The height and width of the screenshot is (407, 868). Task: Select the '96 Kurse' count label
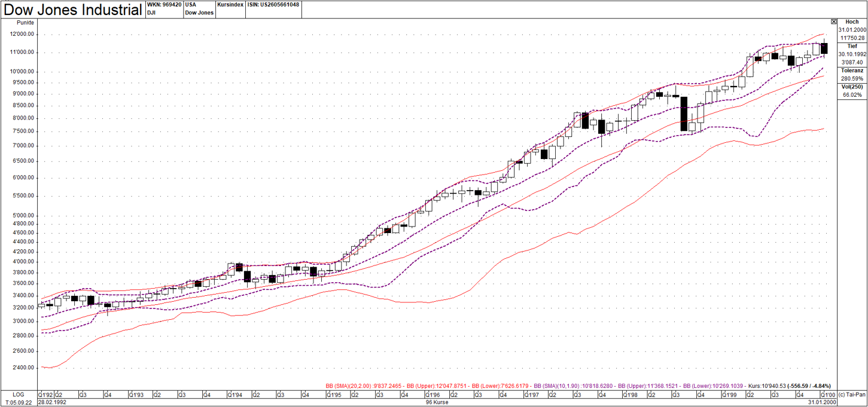[x=438, y=402]
